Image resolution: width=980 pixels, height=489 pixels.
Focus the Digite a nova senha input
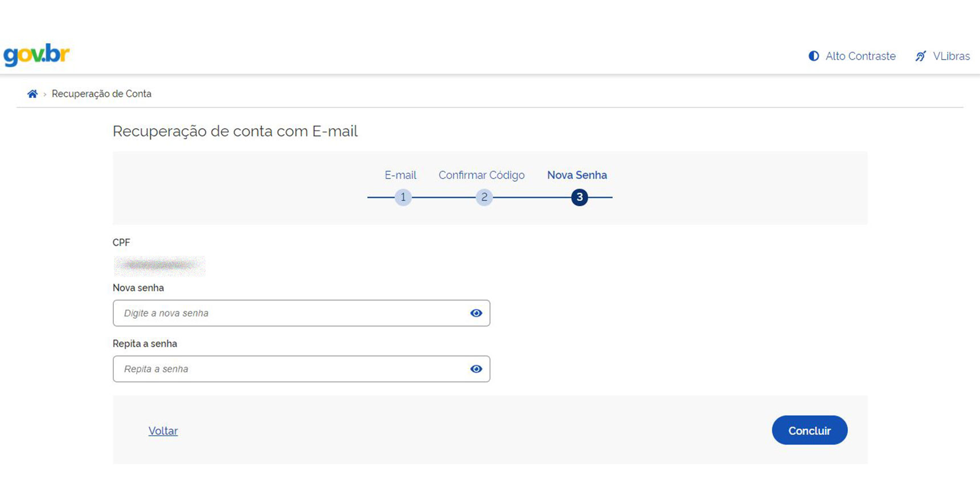coord(290,313)
